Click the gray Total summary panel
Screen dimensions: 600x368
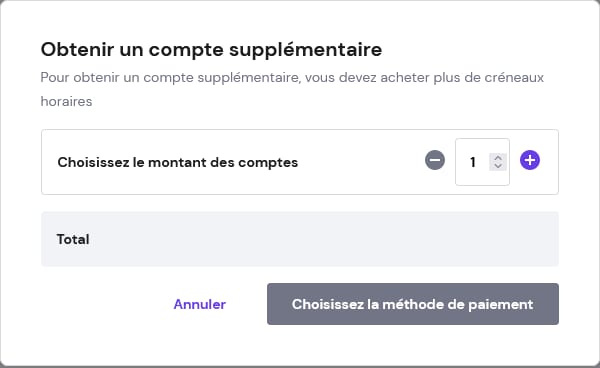point(300,239)
